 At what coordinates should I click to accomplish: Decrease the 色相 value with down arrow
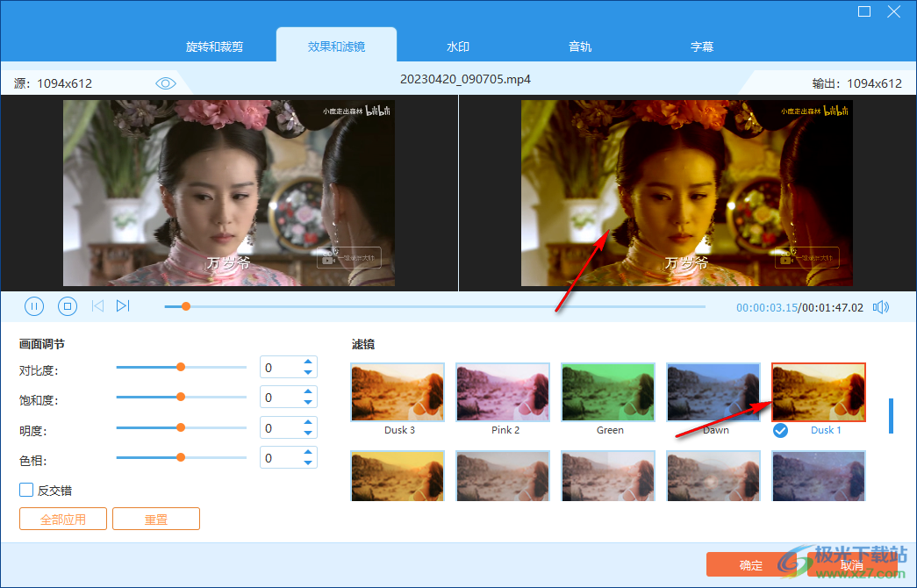[x=308, y=463]
